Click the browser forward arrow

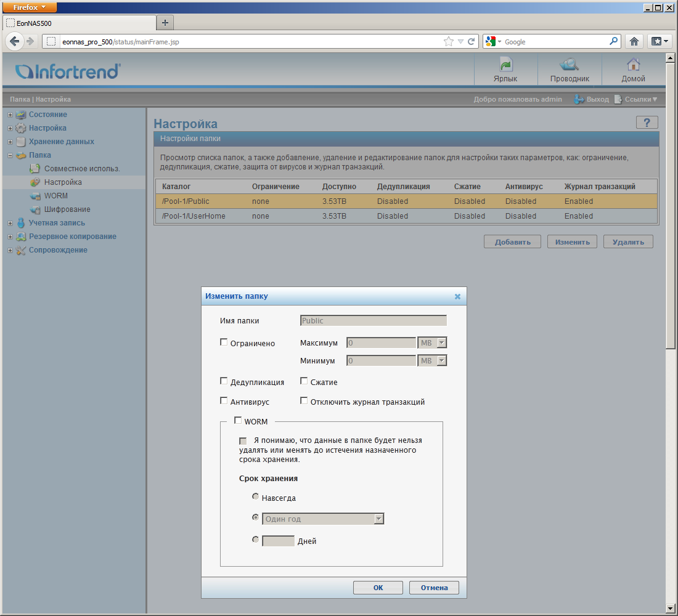click(x=30, y=41)
